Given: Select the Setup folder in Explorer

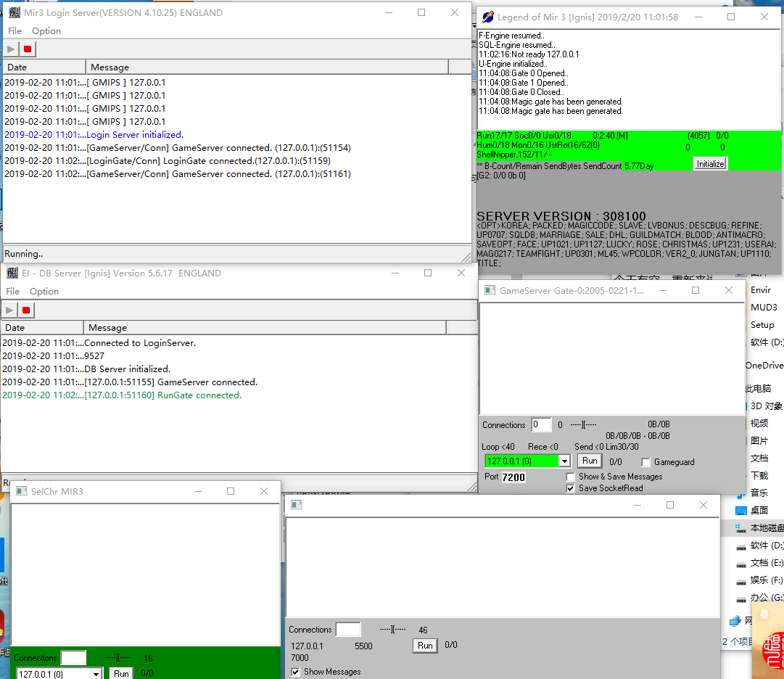Looking at the screenshot, I should coord(762,325).
